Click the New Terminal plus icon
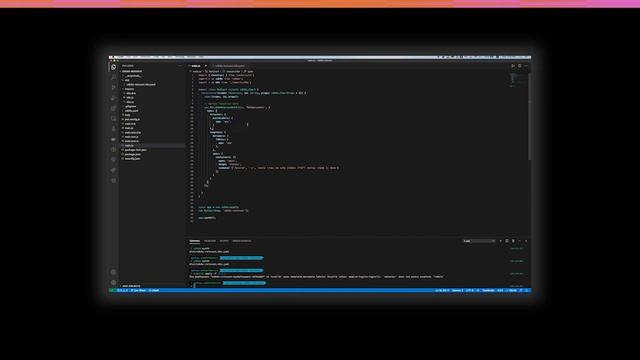640x360 pixels. click(x=500, y=241)
